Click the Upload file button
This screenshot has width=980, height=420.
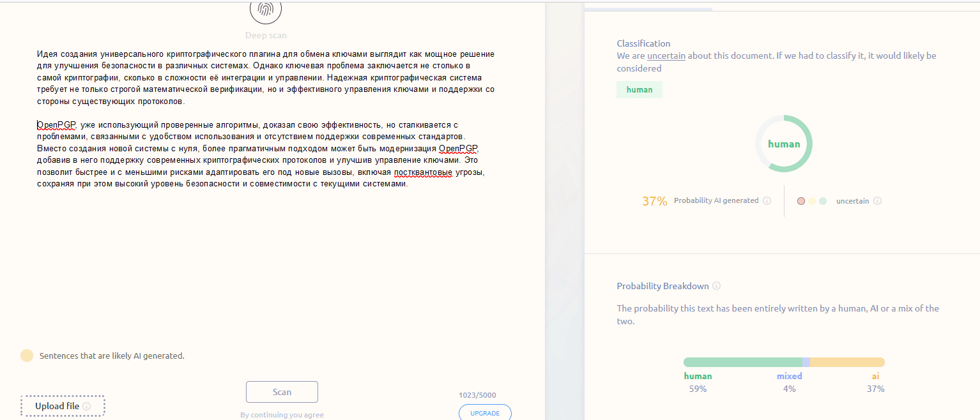[63, 406]
